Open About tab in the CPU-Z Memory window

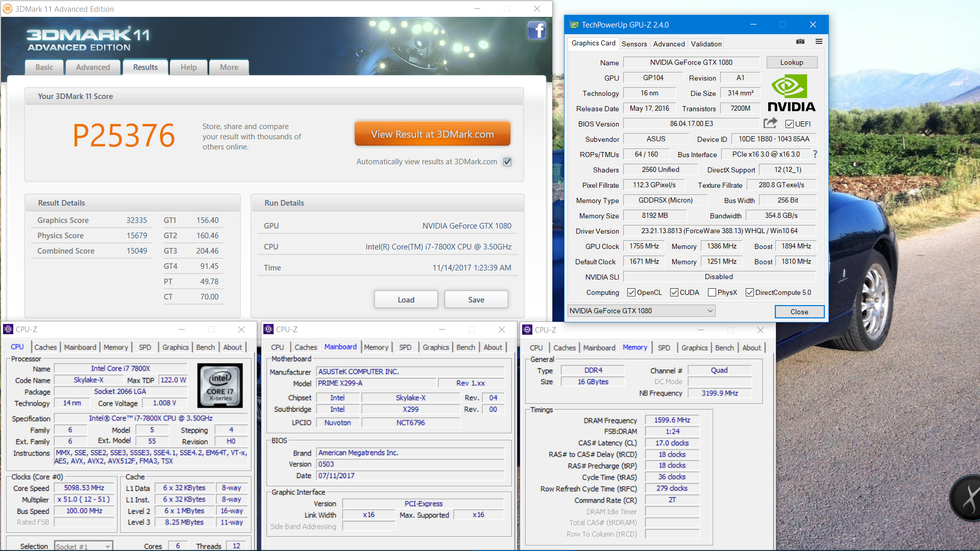(x=751, y=347)
